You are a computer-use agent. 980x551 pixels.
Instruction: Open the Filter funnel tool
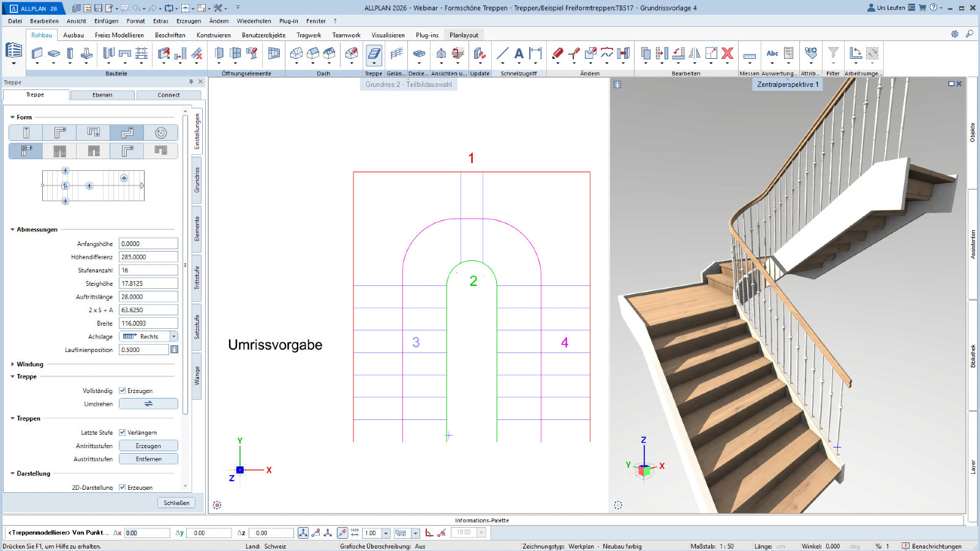click(x=833, y=54)
